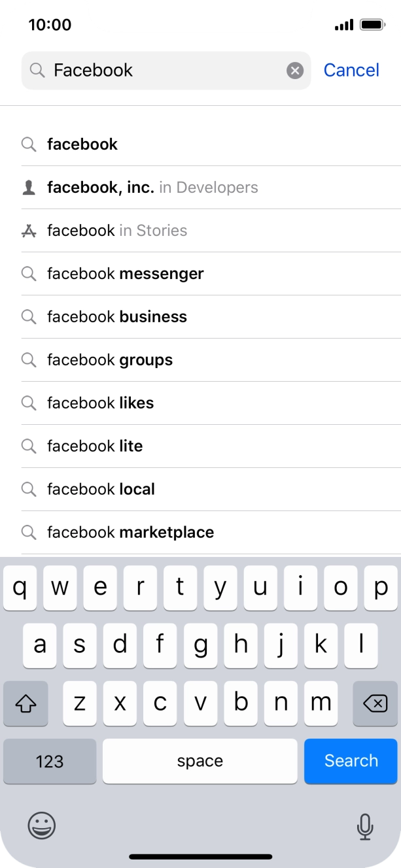Screen dimensions: 401x868
Task: Select facebook in Stories
Action: click(x=116, y=230)
